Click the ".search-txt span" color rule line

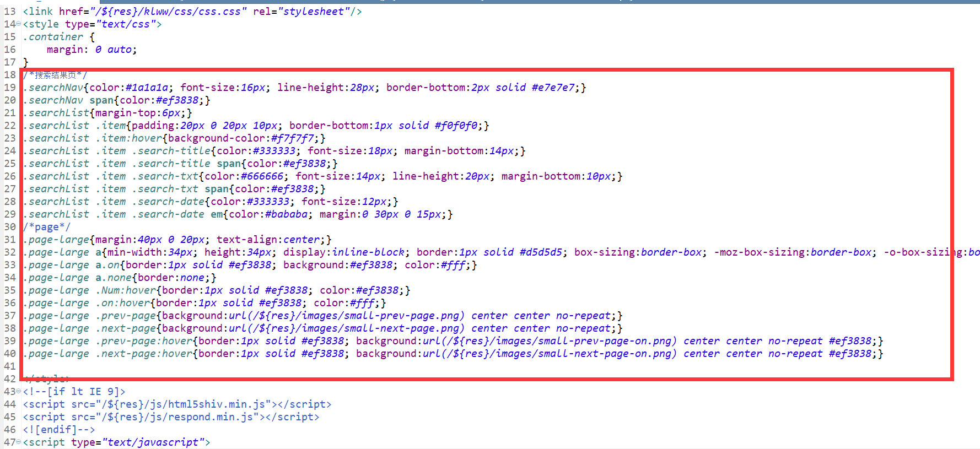(174, 189)
